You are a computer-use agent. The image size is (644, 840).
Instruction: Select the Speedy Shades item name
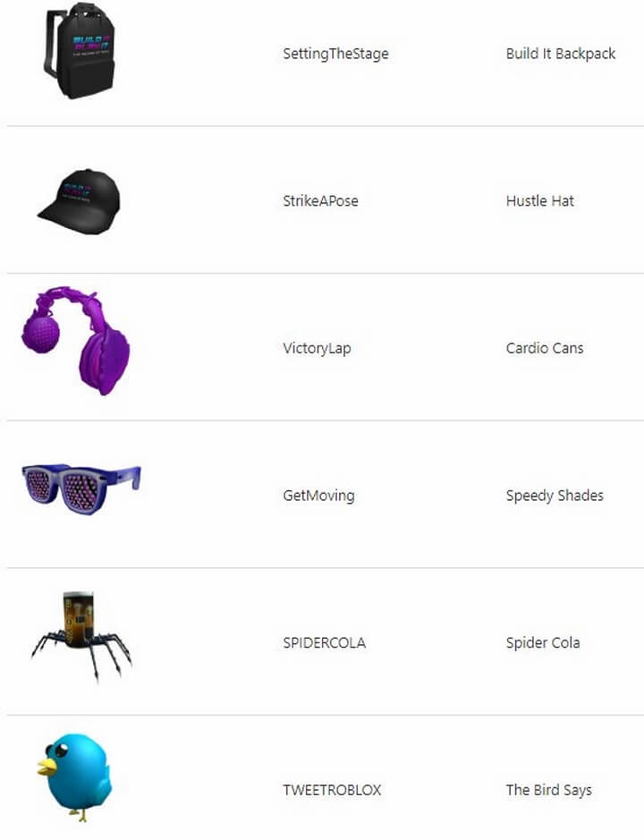[x=555, y=496]
